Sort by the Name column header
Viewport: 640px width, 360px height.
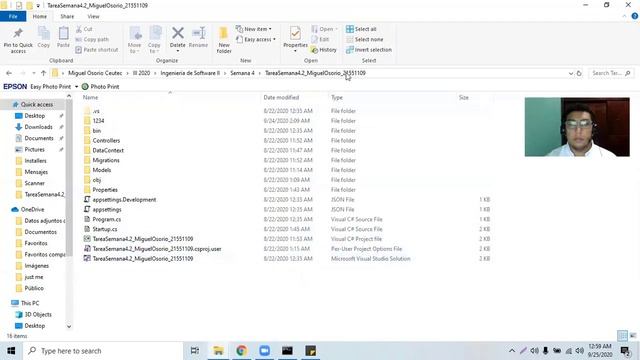point(90,98)
